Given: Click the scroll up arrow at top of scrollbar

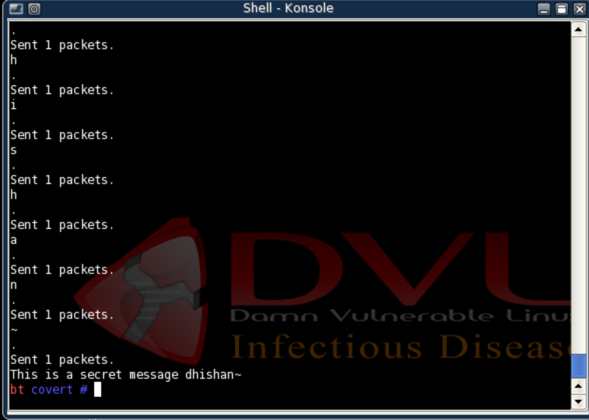Looking at the screenshot, I should coord(578,29).
